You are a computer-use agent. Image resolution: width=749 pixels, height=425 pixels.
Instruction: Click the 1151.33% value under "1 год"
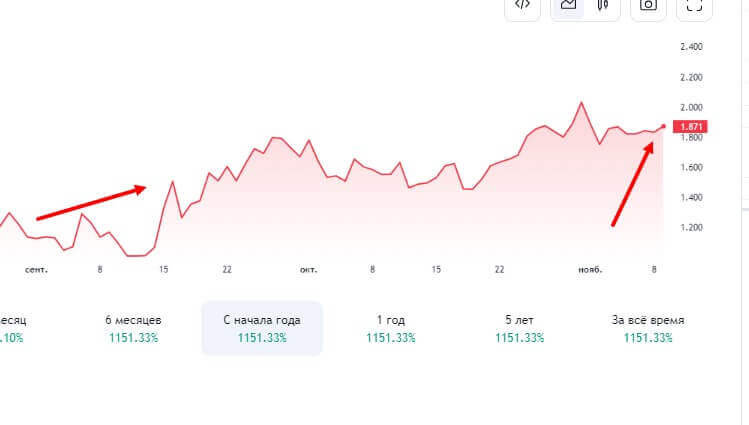(390, 338)
